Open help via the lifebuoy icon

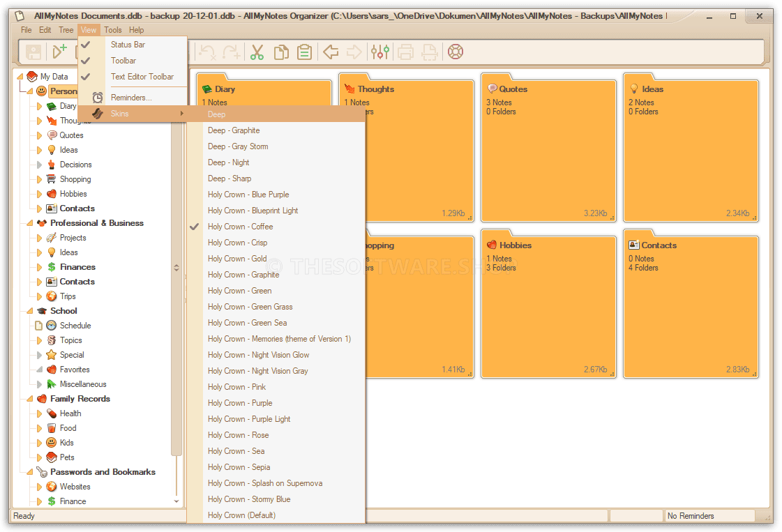[456, 52]
